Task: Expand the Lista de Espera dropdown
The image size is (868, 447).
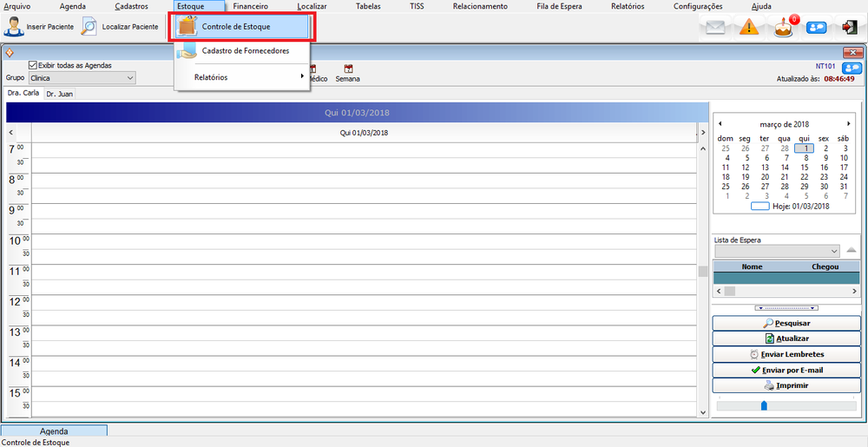Action: point(833,251)
